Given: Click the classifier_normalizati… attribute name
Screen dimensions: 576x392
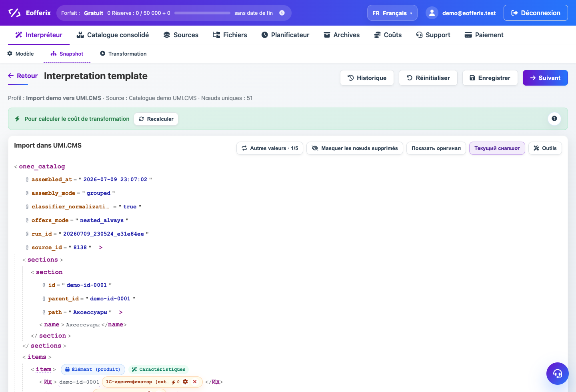Looking at the screenshot, I should pyautogui.click(x=70, y=207).
